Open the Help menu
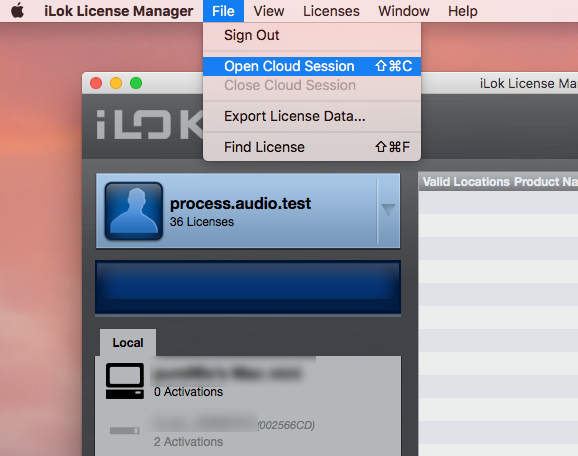Screen dimensions: 578x456 coord(463,11)
